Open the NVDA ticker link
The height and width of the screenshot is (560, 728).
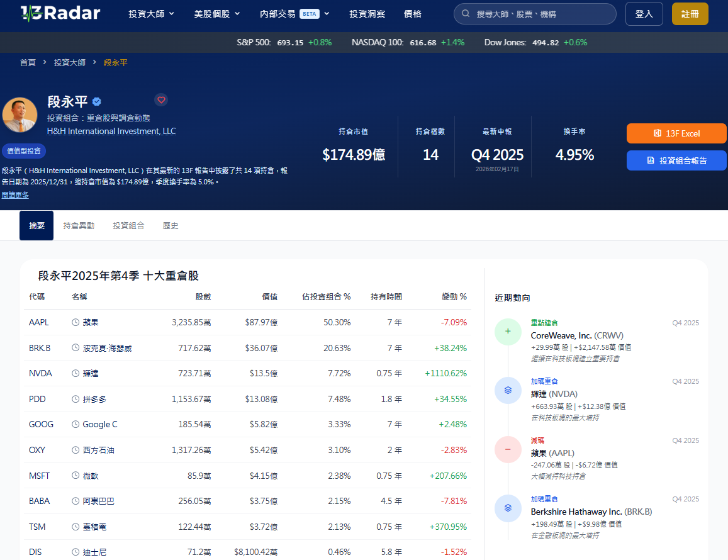[40, 373]
